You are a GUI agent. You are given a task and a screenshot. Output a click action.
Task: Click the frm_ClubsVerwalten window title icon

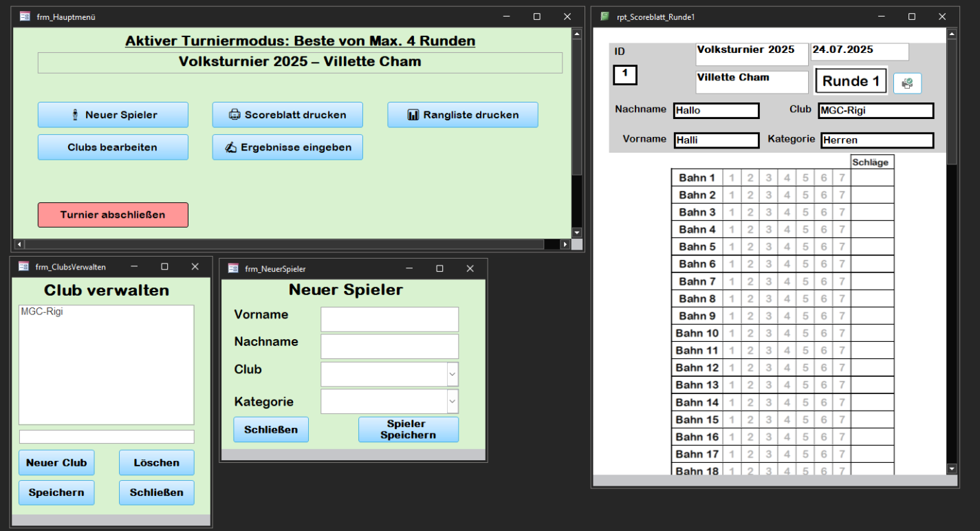tap(23, 267)
